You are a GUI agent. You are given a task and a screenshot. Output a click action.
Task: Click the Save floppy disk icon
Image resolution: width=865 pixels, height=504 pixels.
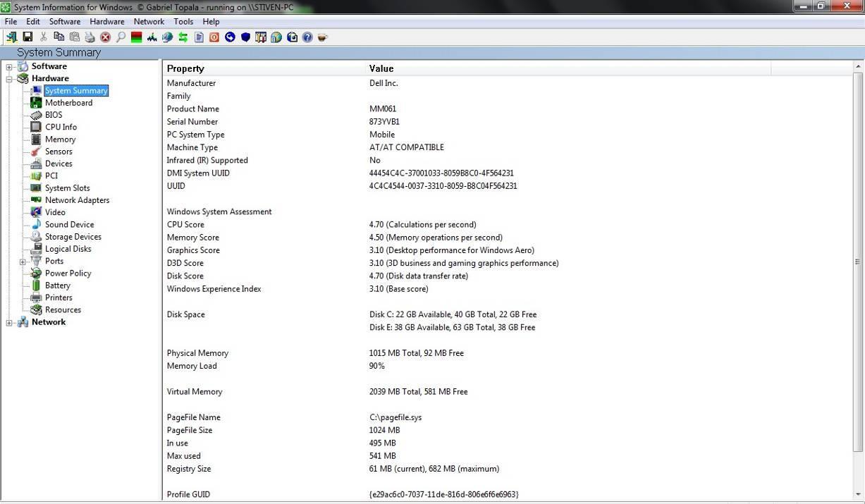pos(27,37)
